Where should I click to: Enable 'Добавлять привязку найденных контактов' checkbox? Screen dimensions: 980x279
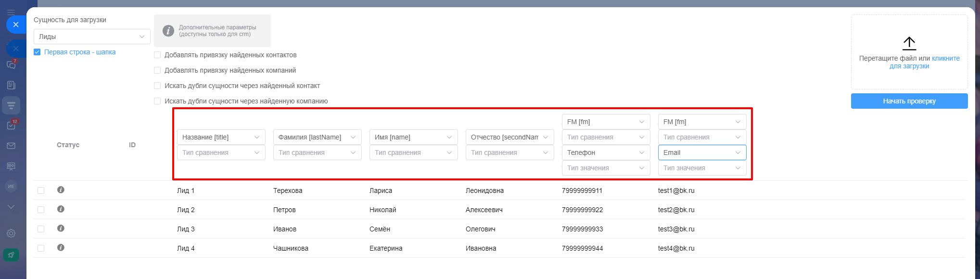[x=157, y=55]
